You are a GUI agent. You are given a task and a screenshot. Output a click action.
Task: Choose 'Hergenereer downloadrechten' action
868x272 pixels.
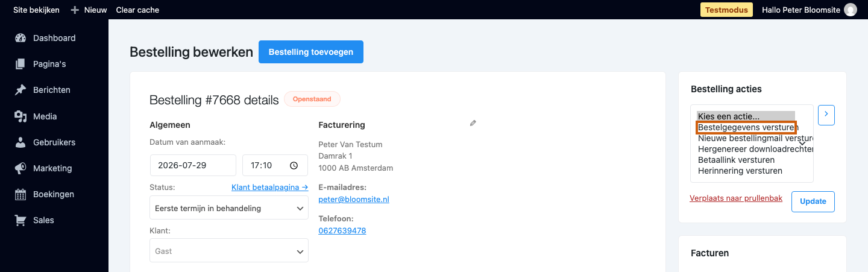[x=755, y=149]
